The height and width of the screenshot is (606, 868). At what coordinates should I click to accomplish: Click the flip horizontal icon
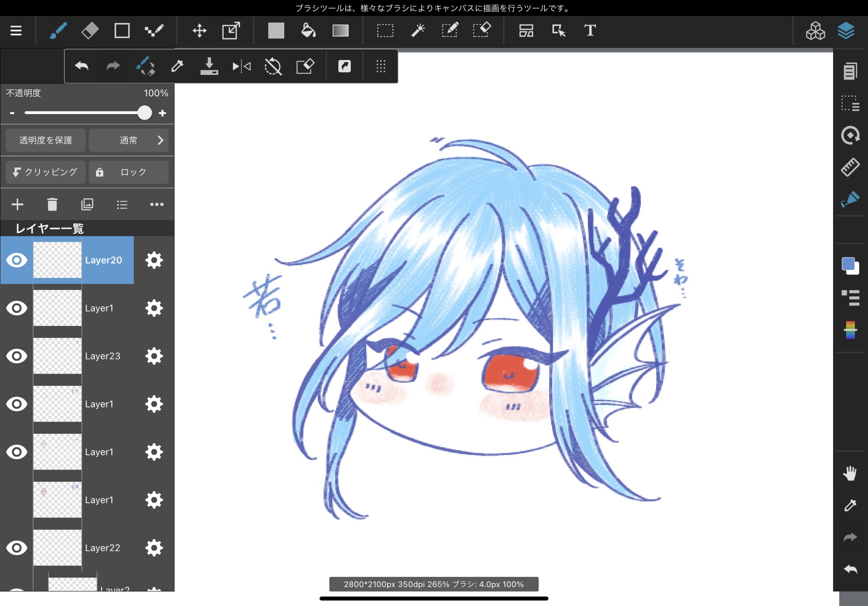tap(242, 66)
